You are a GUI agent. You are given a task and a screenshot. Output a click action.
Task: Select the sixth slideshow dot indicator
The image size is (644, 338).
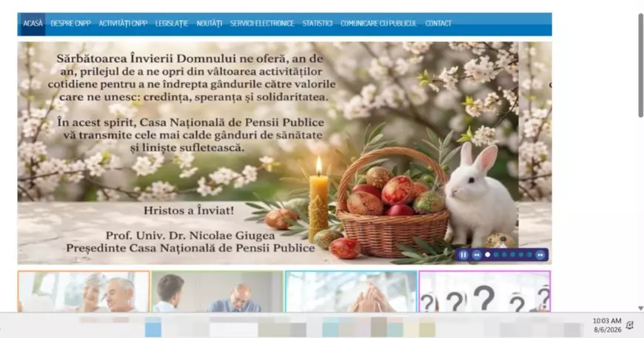(529, 254)
